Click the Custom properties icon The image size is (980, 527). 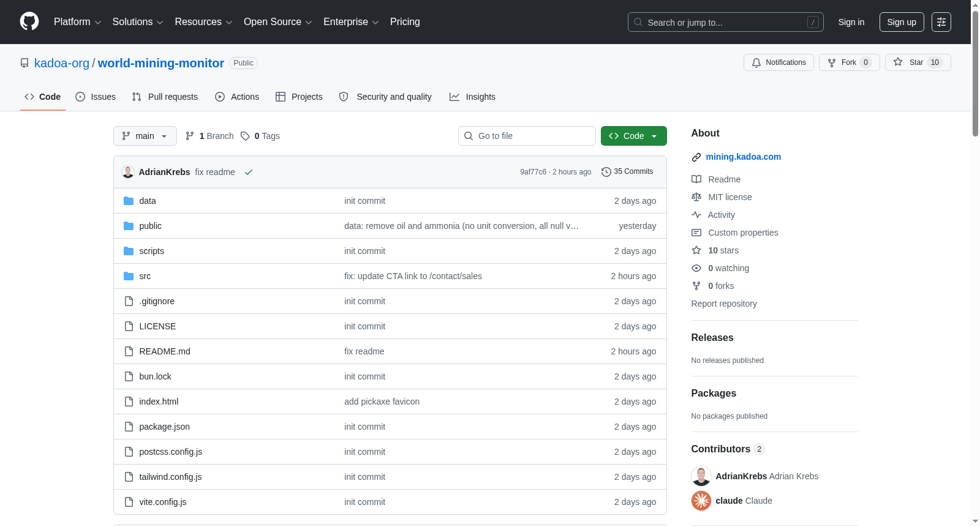696,233
